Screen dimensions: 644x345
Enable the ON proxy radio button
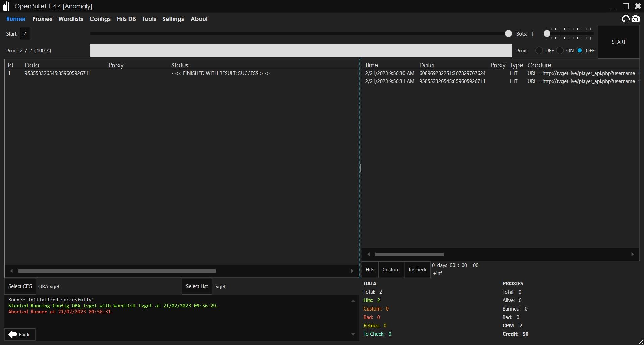pyautogui.click(x=560, y=51)
